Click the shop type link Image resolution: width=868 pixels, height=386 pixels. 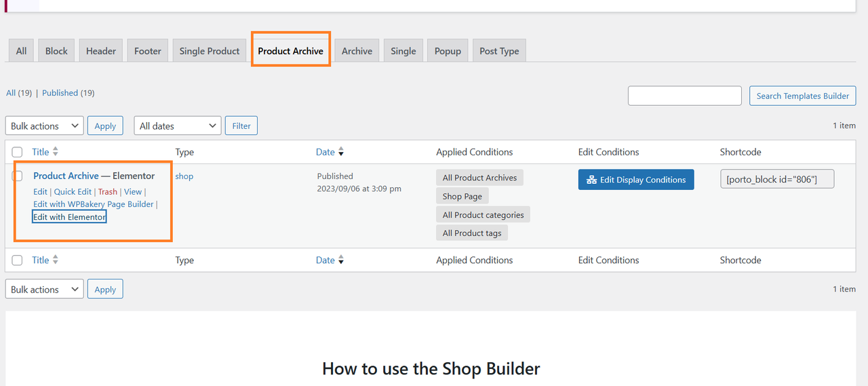click(184, 176)
